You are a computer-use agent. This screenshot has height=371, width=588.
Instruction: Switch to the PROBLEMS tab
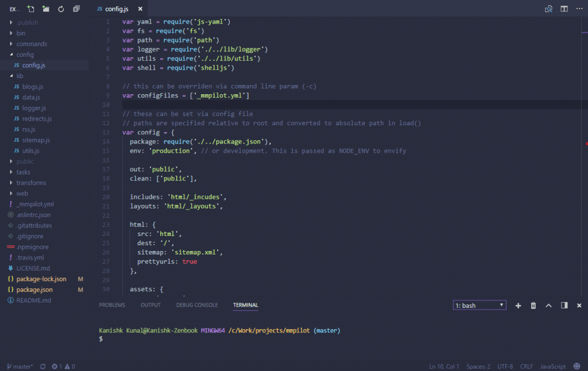[112, 305]
